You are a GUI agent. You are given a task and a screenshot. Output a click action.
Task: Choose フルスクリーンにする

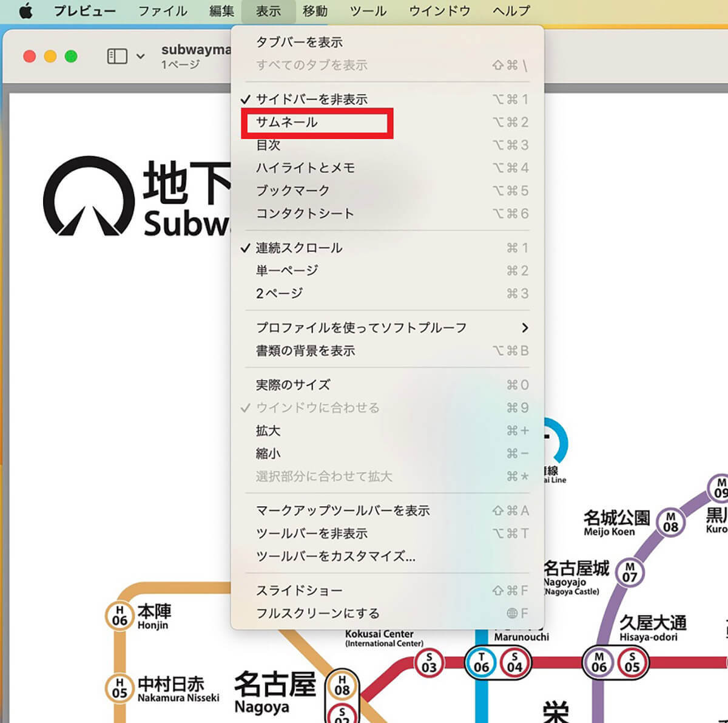[x=387, y=613]
